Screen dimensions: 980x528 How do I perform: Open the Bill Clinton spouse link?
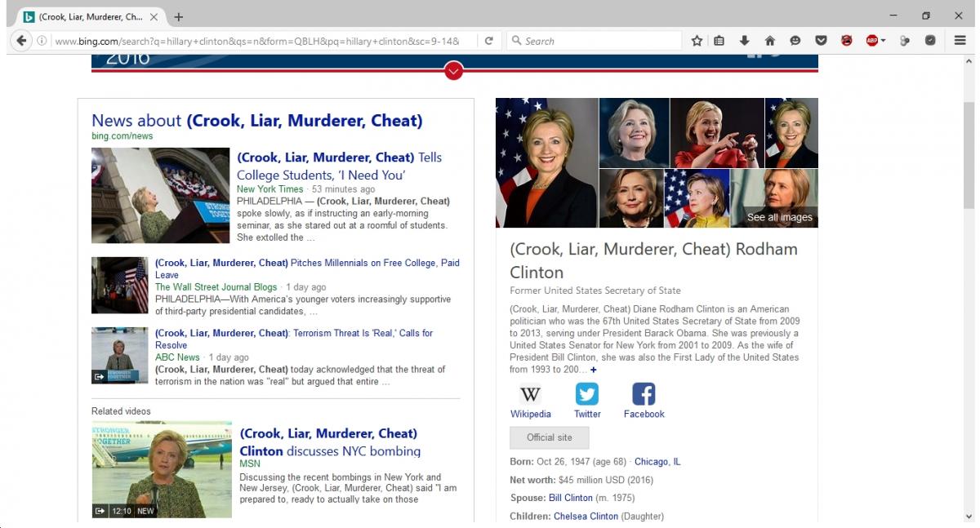[x=571, y=498]
